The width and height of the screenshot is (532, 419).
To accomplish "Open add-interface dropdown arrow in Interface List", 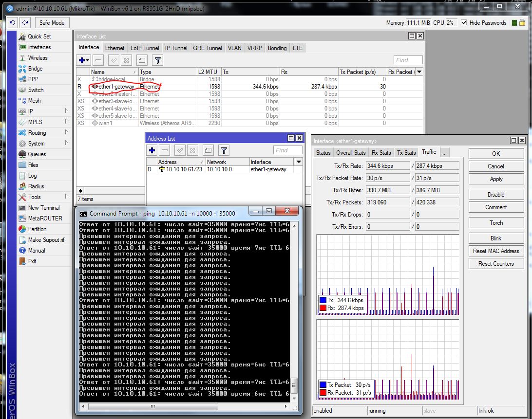I will click(x=88, y=60).
